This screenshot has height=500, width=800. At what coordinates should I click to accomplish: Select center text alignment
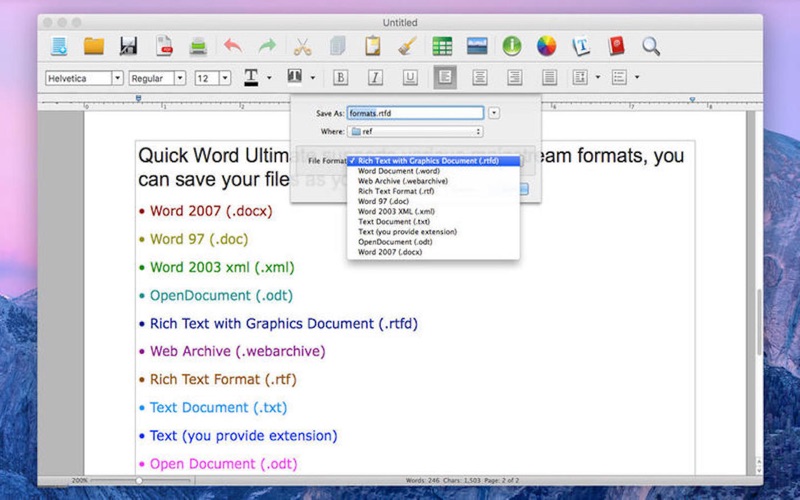[480, 78]
